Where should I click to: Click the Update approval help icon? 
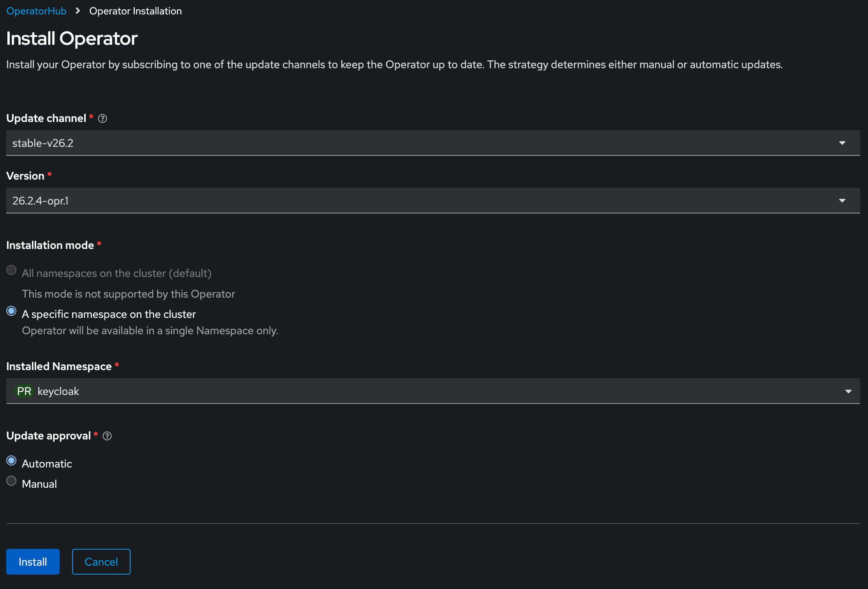coord(107,436)
